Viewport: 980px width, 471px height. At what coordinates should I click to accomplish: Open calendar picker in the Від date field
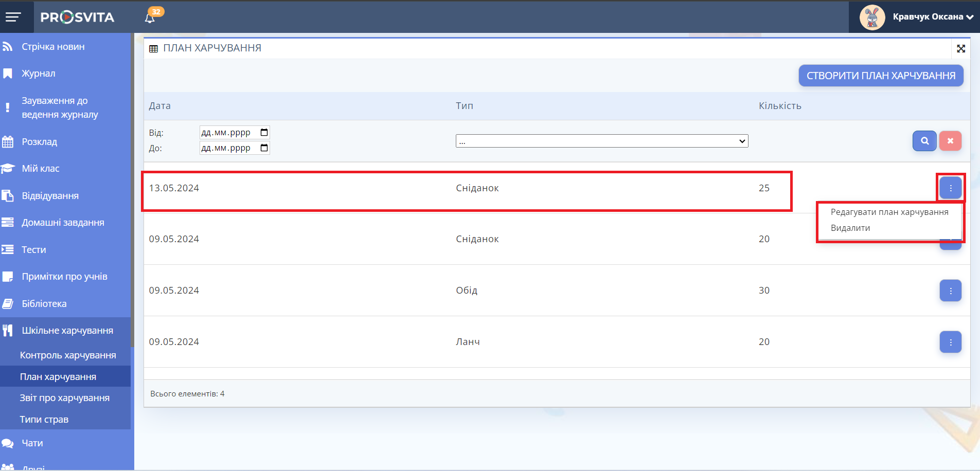[264, 133]
